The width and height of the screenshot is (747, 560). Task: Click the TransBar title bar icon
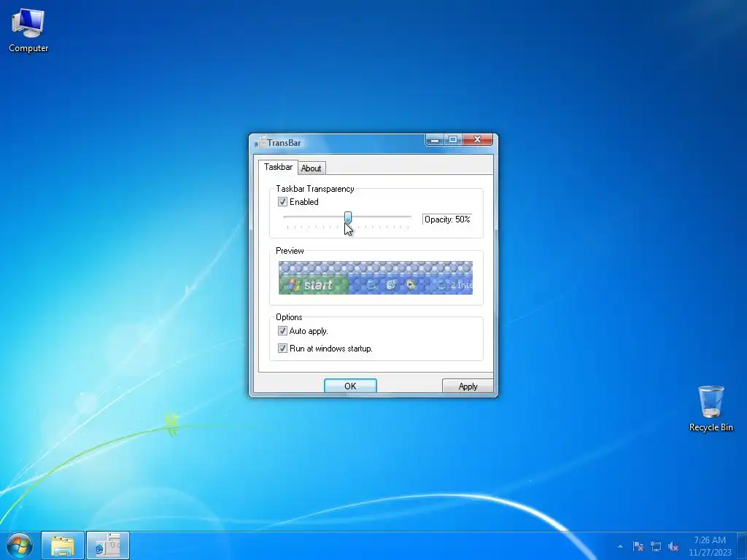(260, 142)
